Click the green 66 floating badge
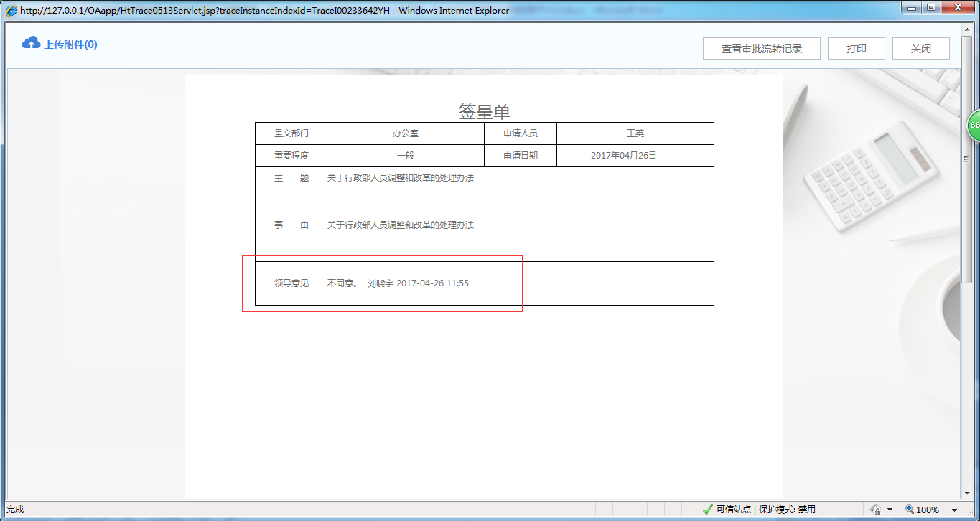The image size is (980, 521). click(x=974, y=125)
